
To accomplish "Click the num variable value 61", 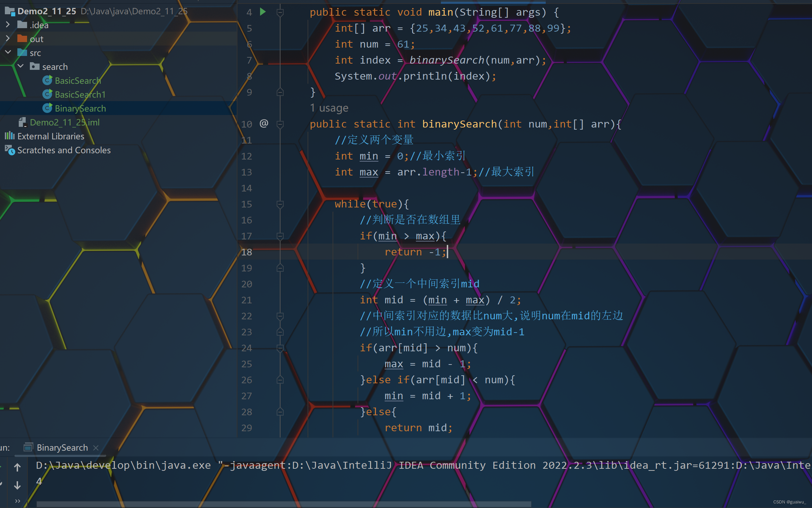I will pos(403,44).
